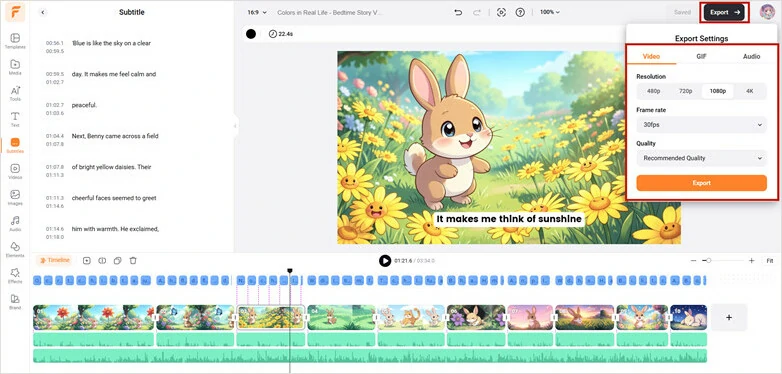Open the AI Tools sidebar panel
The width and height of the screenshot is (782, 374).
tap(15, 93)
